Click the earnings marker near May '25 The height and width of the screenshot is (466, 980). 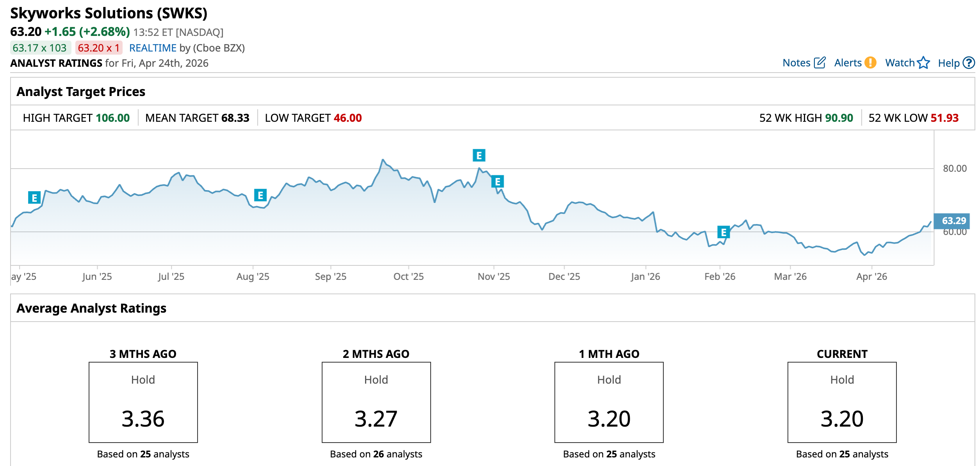click(34, 197)
